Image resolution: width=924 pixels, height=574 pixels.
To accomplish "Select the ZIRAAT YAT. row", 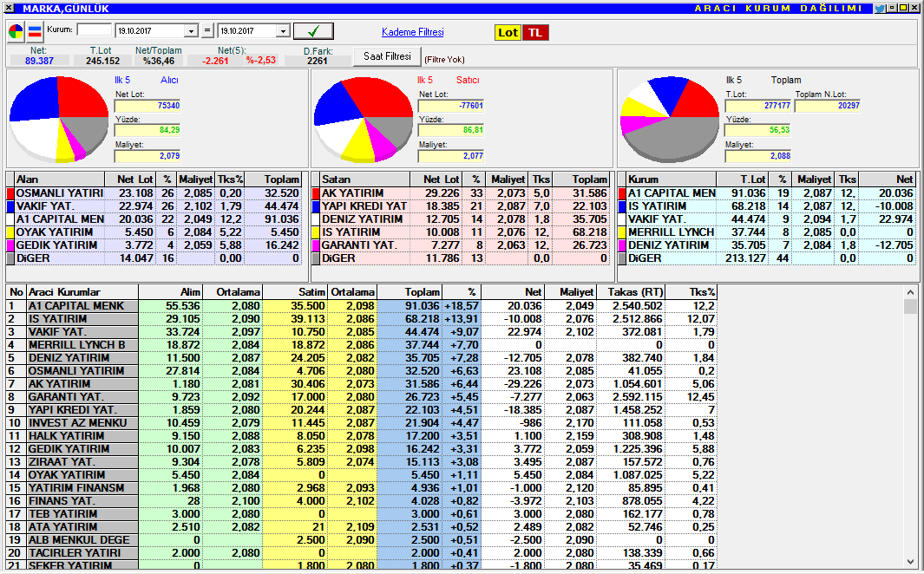I will point(361,461).
